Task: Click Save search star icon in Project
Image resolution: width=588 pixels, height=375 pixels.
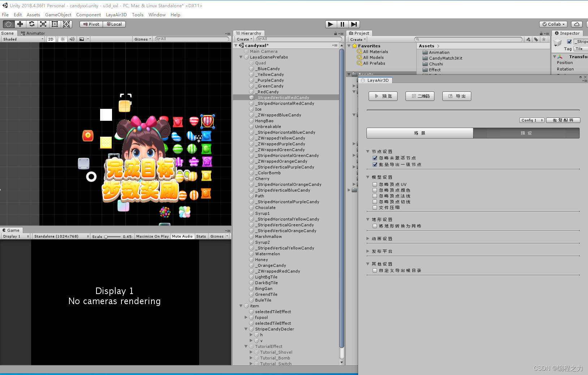Action: click(x=544, y=39)
